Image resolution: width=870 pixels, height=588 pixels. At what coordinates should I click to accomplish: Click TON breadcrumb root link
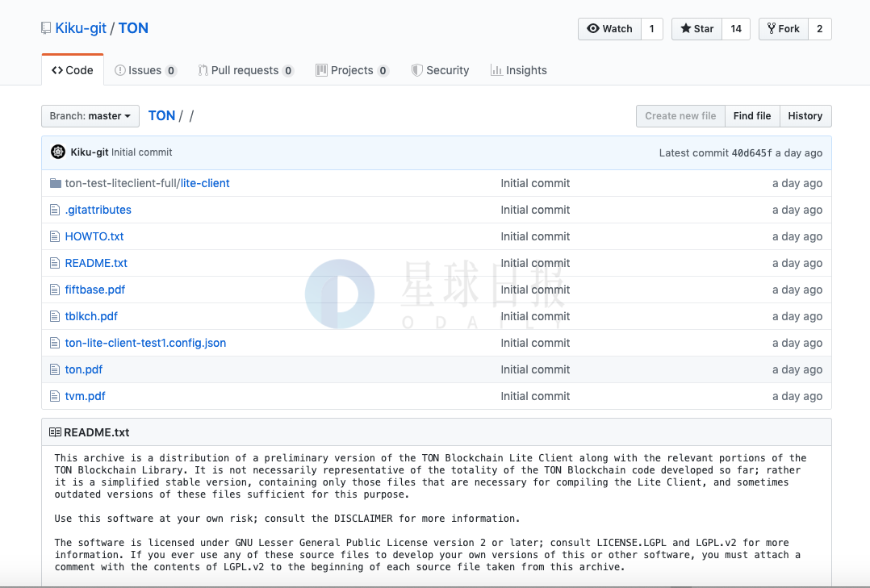[161, 115]
